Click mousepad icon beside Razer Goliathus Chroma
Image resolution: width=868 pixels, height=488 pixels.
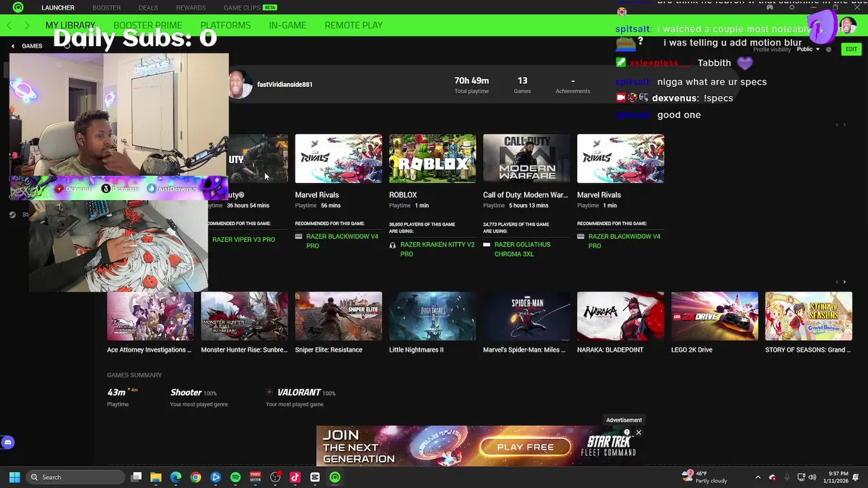[486, 245]
